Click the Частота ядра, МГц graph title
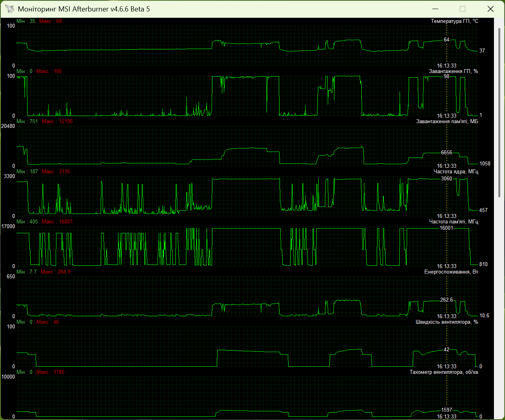 pos(456,171)
